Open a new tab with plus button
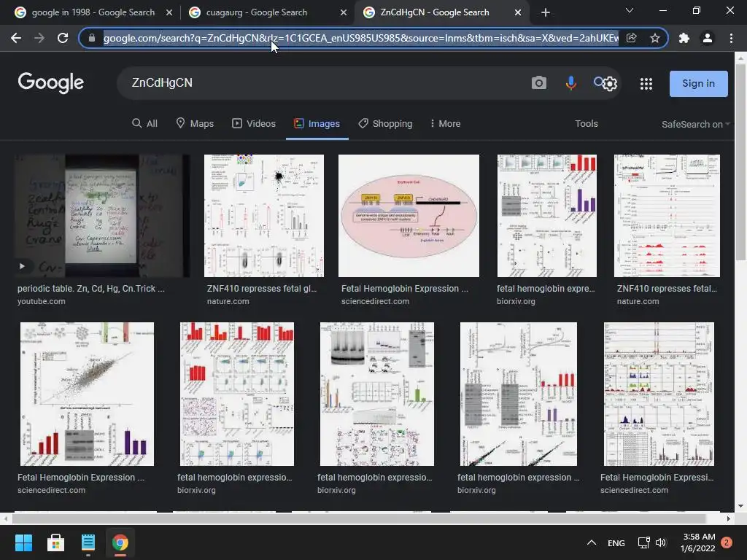This screenshot has width=747, height=560. pyautogui.click(x=546, y=12)
